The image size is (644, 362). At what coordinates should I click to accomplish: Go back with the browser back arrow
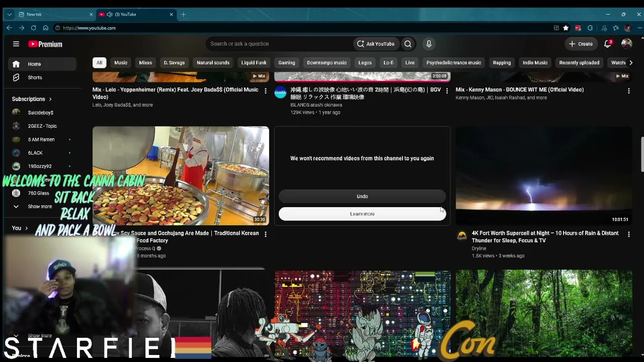point(9,28)
